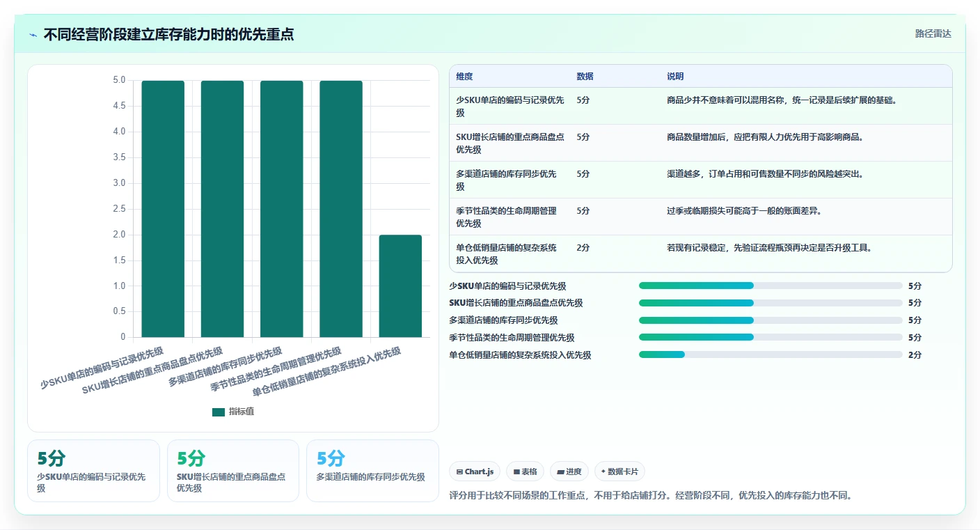This screenshot has height=530, width=980.
Task: Click the bar for 多渠道店铺的库存同步优先级
Action: 282,209
